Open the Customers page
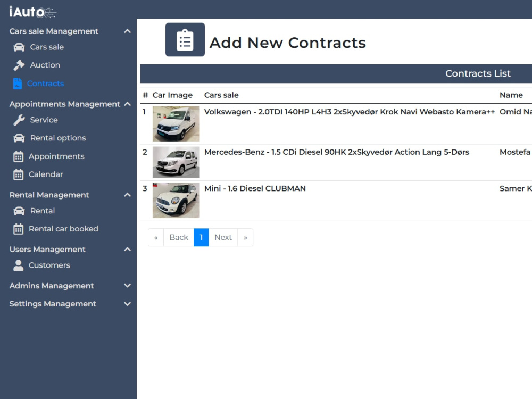532x399 pixels. [49, 265]
